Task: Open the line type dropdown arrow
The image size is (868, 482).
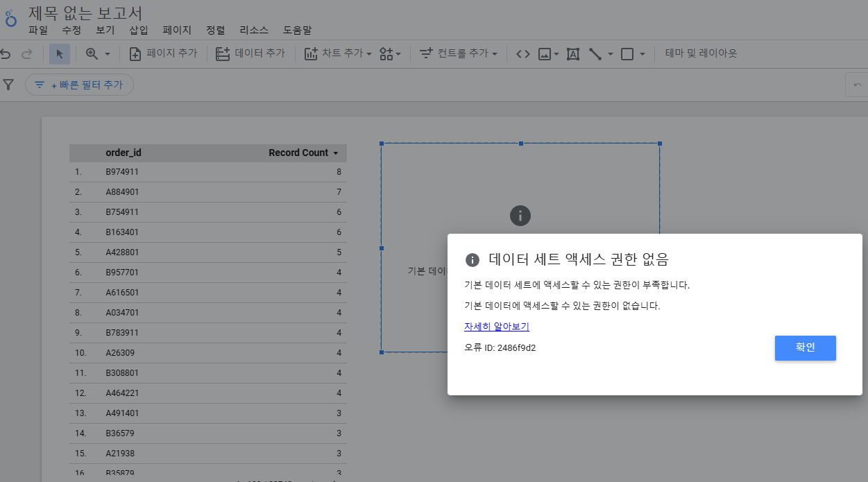Action: pyautogui.click(x=611, y=53)
